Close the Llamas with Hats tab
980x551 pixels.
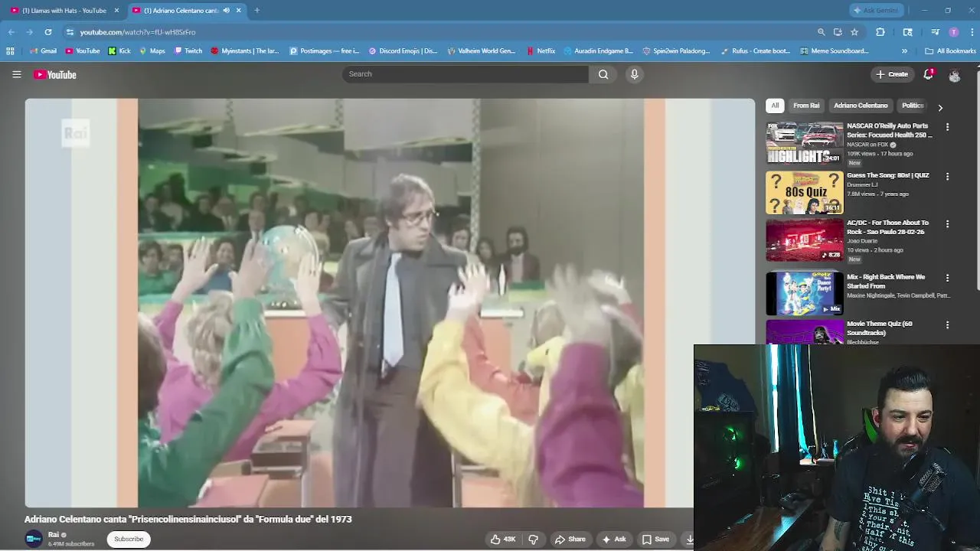coord(116,11)
